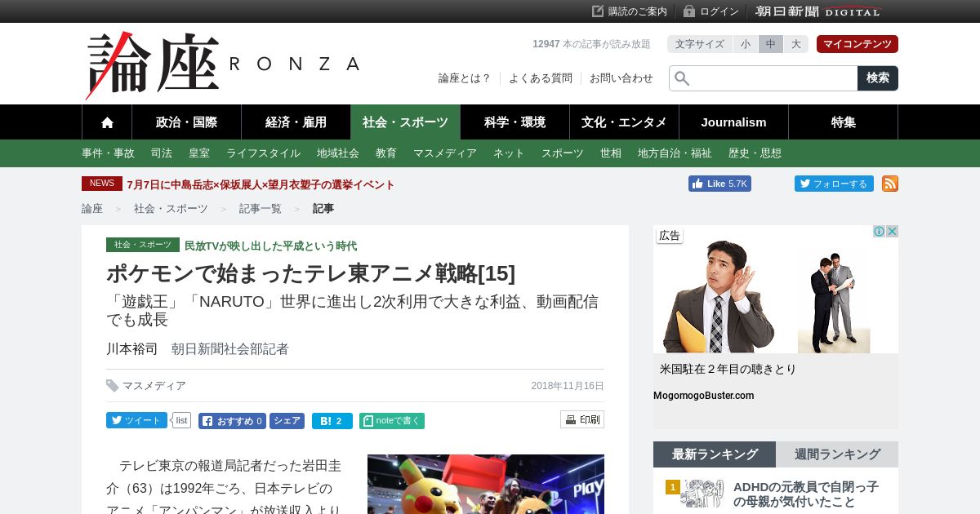Viewport: 980px width, 514px height.
Task: Open the 政治・国際 menu
Action: [x=186, y=122]
